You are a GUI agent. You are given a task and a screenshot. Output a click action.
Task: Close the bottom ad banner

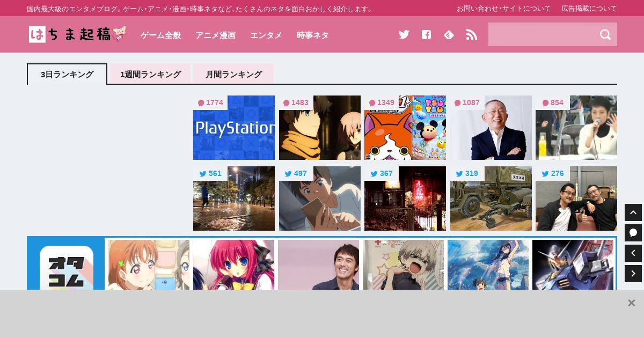pyautogui.click(x=632, y=303)
